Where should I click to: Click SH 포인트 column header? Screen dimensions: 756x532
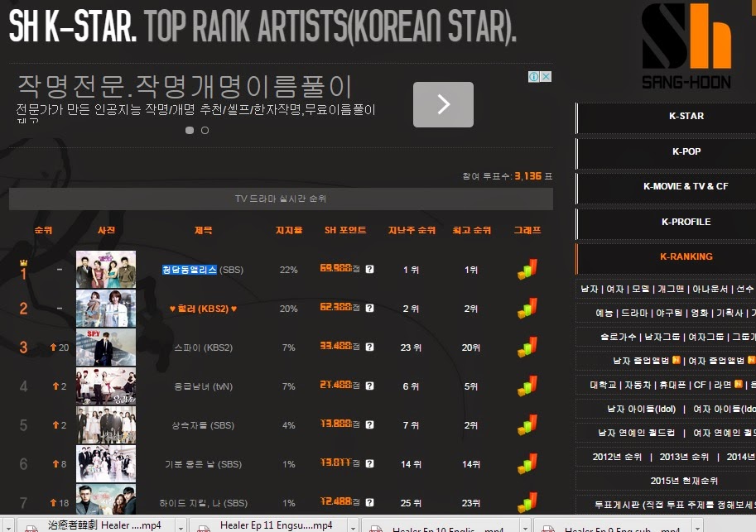(x=345, y=230)
